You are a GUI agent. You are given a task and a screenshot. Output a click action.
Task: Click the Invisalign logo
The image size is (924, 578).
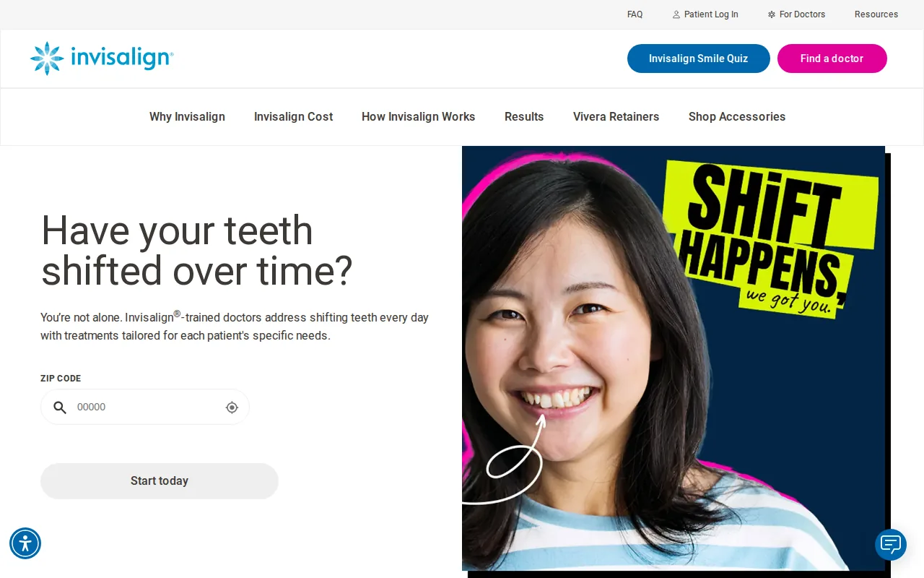(x=102, y=59)
